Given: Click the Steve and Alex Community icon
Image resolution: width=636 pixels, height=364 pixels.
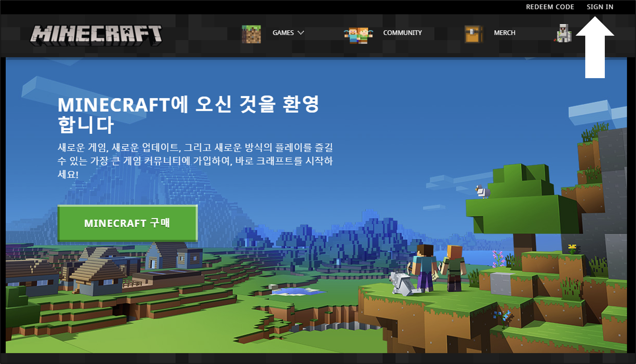Looking at the screenshot, I should point(358,35).
